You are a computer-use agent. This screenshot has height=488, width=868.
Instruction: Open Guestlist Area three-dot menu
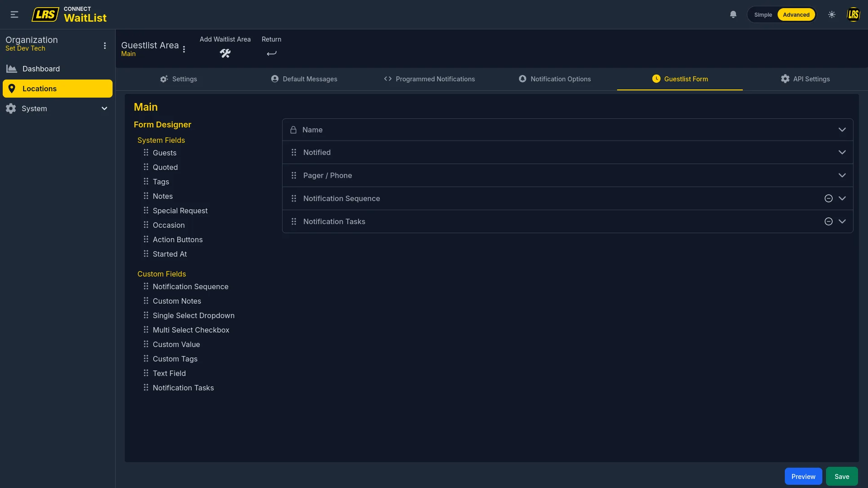184,49
